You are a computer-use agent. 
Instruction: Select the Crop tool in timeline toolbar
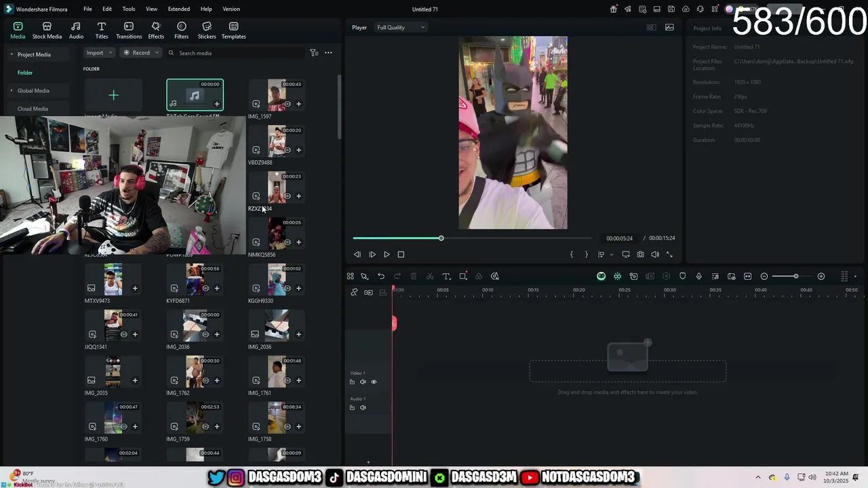[463, 276]
